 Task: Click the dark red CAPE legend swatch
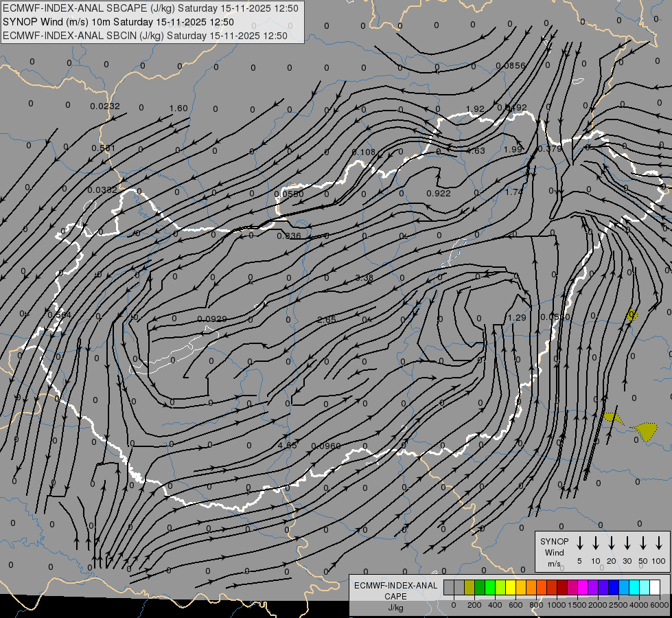coord(562,588)
